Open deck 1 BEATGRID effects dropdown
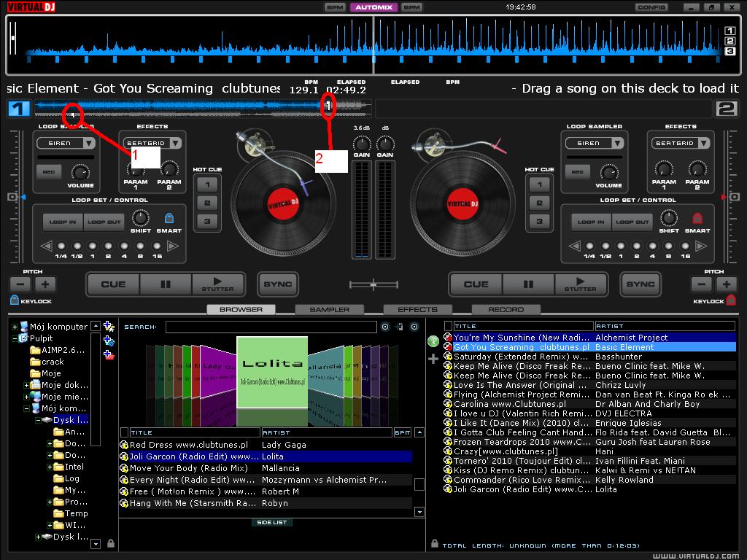The image size is (747, 560). pos(176,143)
